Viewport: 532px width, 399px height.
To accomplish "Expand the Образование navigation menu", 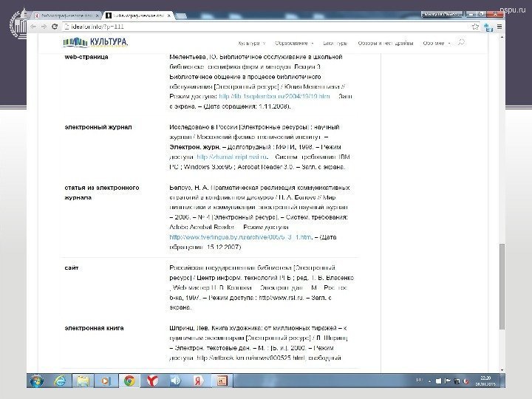I will pyautogui.click(x=294, y=43).
